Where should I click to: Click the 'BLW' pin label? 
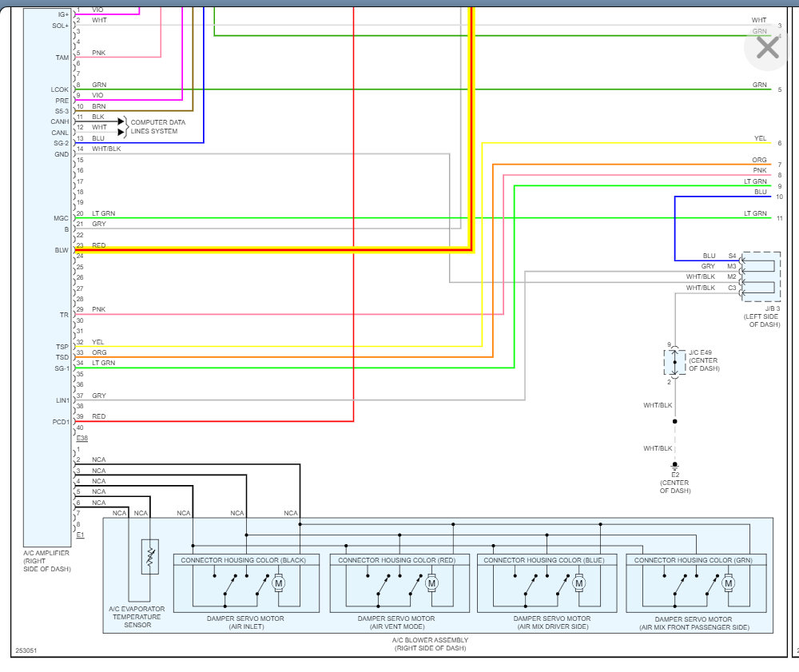pos(62,250)
